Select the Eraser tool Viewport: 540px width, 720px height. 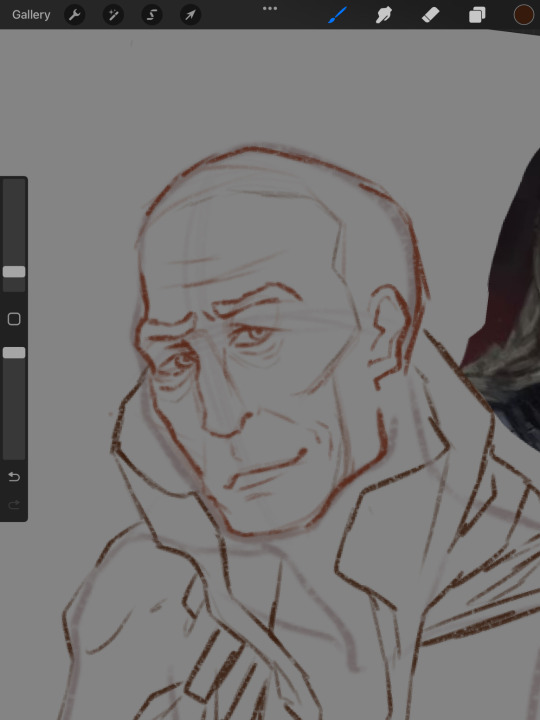[430, 15]
